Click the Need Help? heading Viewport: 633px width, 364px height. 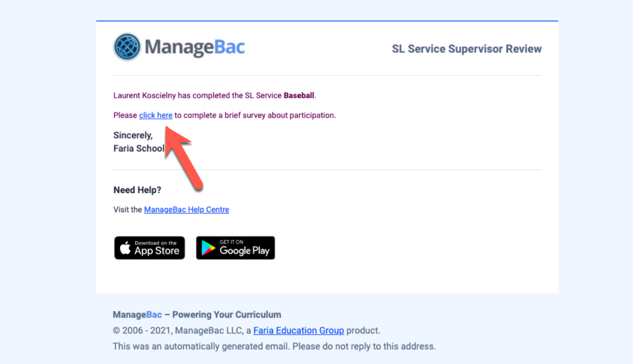[137, 190]
